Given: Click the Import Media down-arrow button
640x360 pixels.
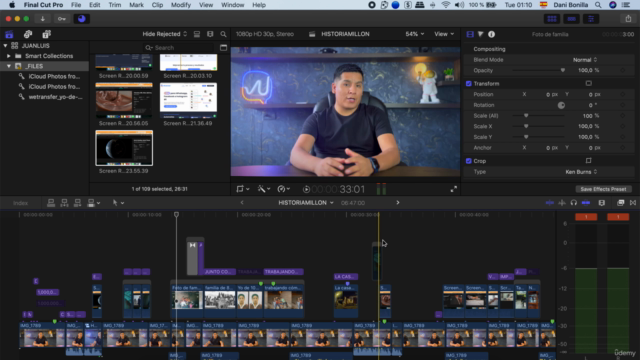Looking at the screenshot, I should point(42,19).
